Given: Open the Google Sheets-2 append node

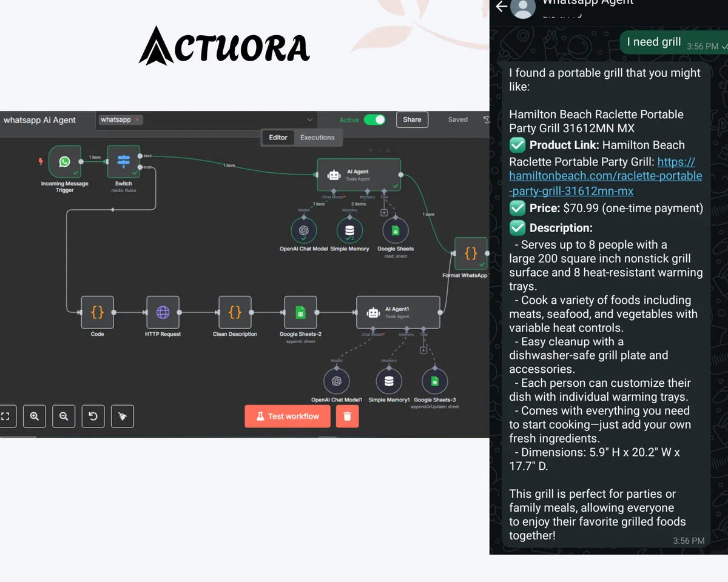Looking at the screenshot, I should [x=300, y=312].
